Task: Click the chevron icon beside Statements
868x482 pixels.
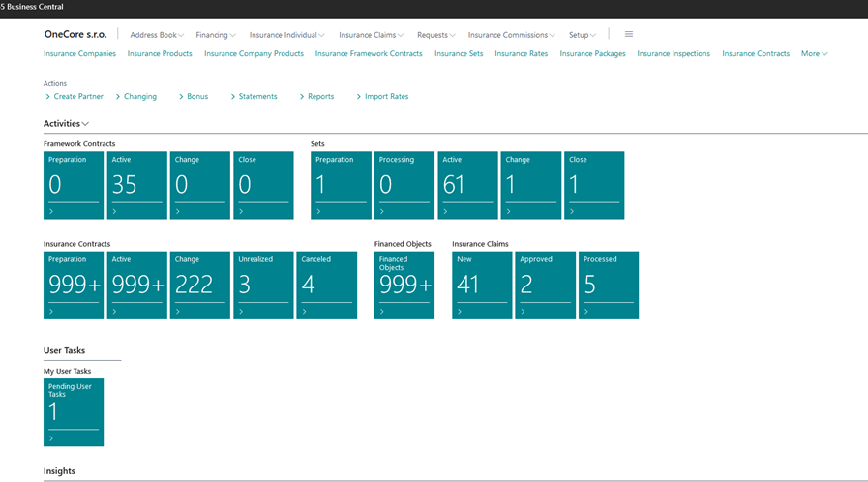Action: coord(233,97)
